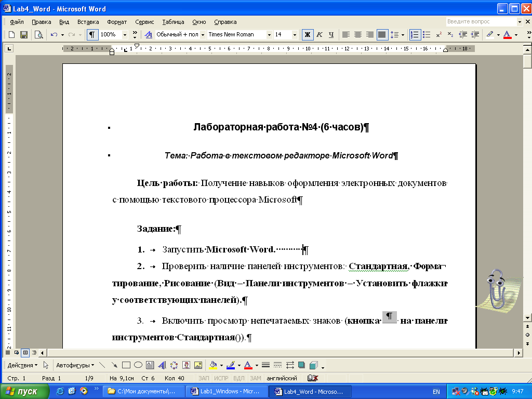Open the Автофигуры menu
532x399 pixels.
(x=75, y=365)
